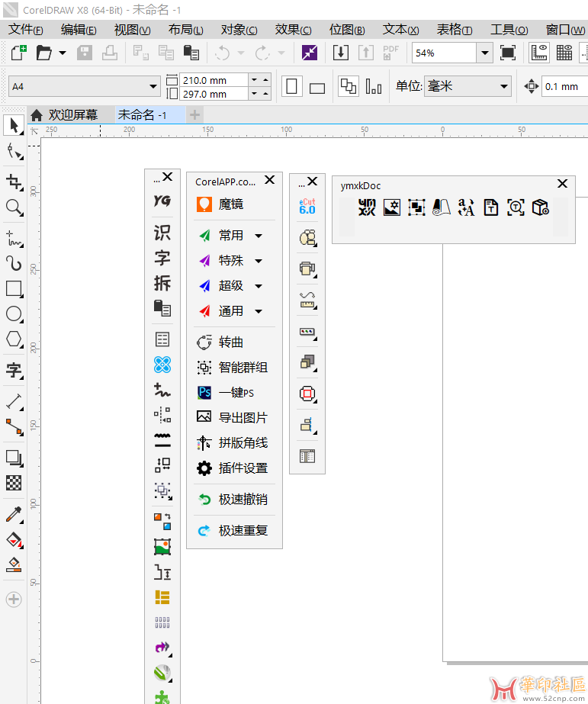This screenshot has height=704, width=588.
Task: Click the page height 297.0 mm field
Action: click(x=214, y=94)
